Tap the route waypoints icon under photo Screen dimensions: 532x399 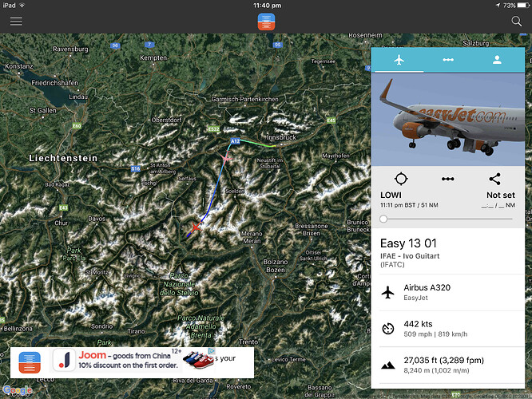448,179
